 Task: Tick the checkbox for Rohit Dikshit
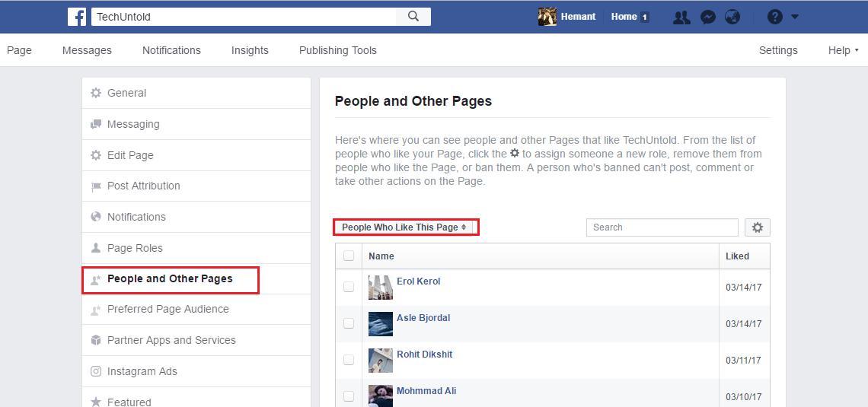[x=349, y=360]
